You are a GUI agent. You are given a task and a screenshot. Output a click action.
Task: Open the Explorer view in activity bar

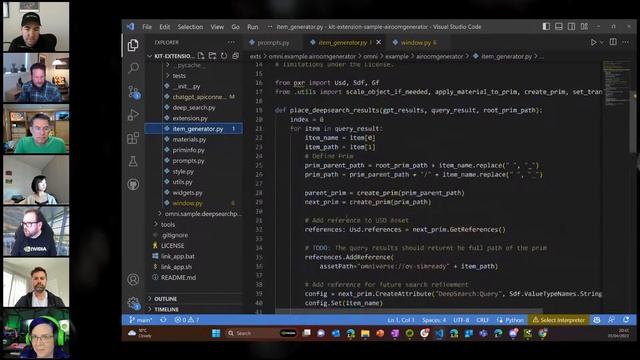tap(133, 45)
